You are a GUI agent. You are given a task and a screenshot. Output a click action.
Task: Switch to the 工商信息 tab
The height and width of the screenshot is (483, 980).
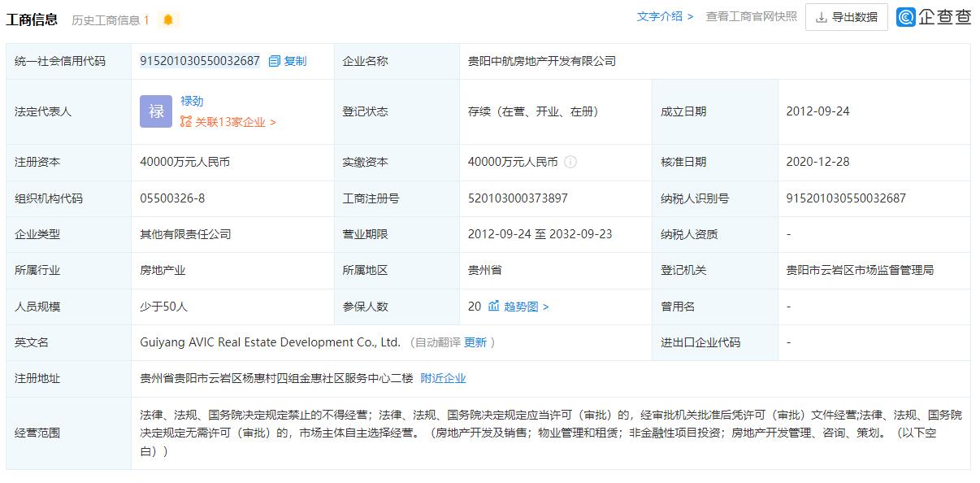point(34,16)
